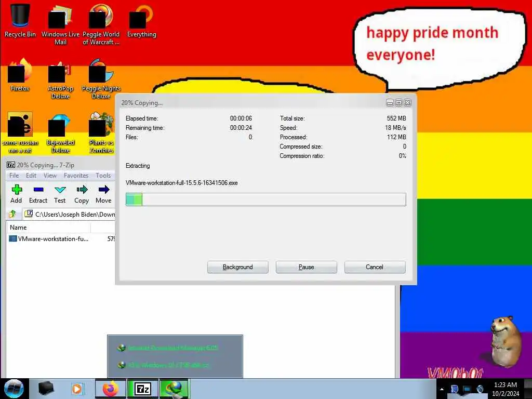Click the 7z icon in title bar
532x399 pixels.
(11, 165)
